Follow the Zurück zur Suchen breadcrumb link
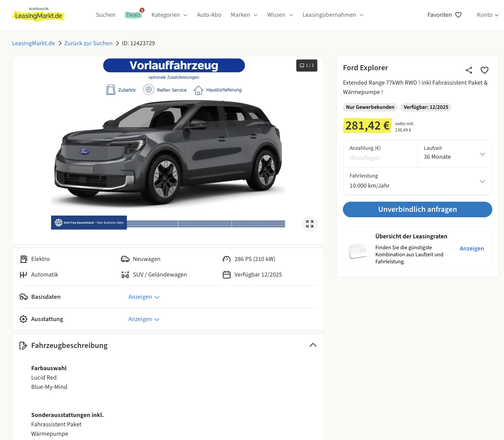 tap(88, 43)
